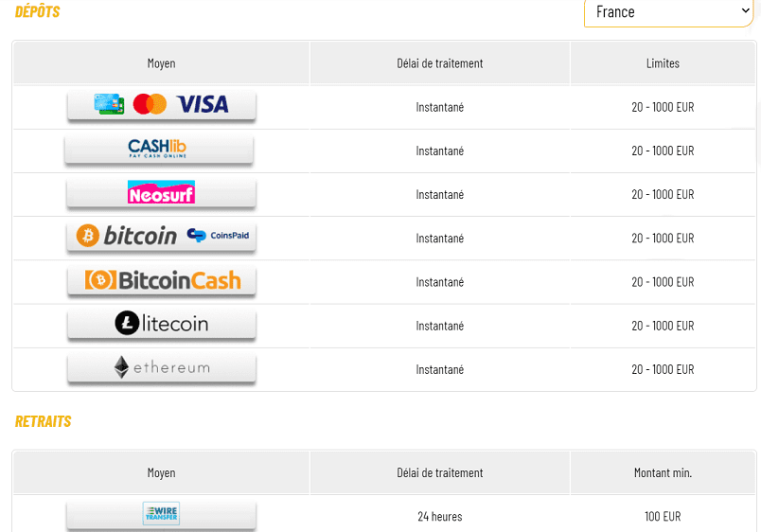Click the Montant min. column header
Viewport: 761px width, 532px height.
point(663,473)
